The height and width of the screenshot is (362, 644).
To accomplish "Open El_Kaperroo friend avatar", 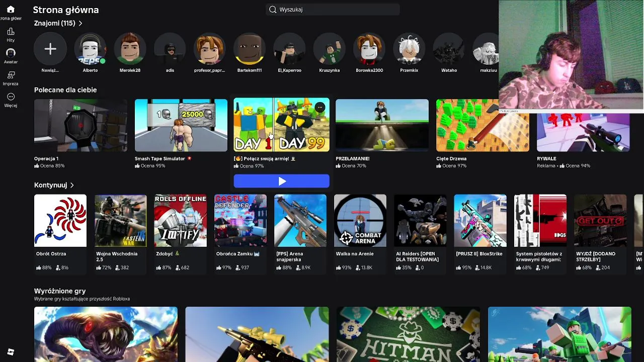I will (x=289, y=49).
